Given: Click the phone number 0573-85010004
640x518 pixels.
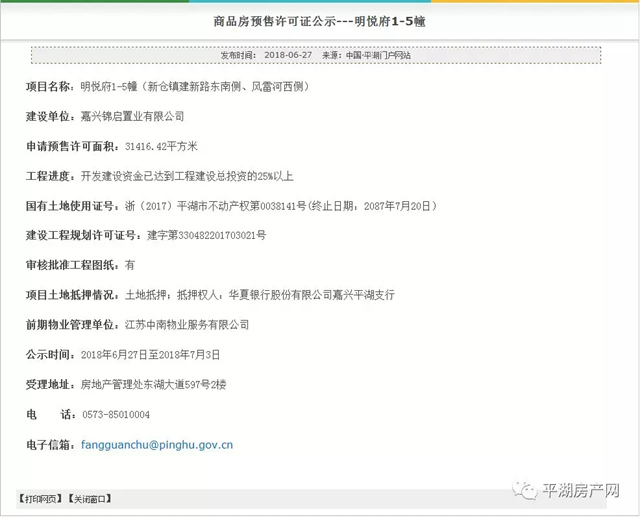Looking at the screenshot, I should [x=115, y=414].
